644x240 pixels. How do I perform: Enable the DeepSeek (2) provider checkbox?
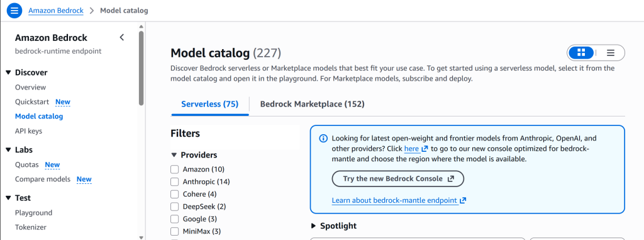[175, 206]
